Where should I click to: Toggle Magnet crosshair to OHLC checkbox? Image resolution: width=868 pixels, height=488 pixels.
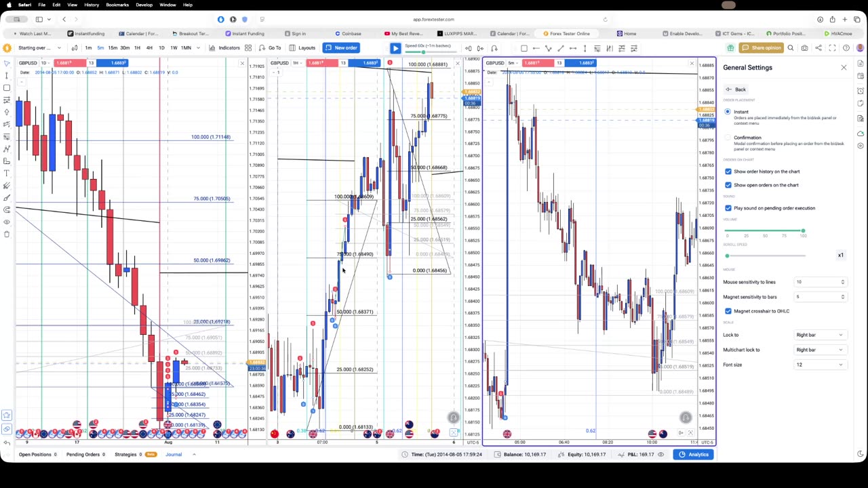click(728, 311)
